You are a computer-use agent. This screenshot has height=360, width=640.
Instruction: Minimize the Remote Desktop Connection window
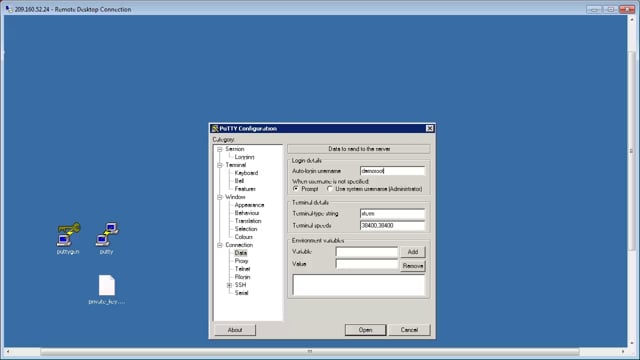point(594,9)
